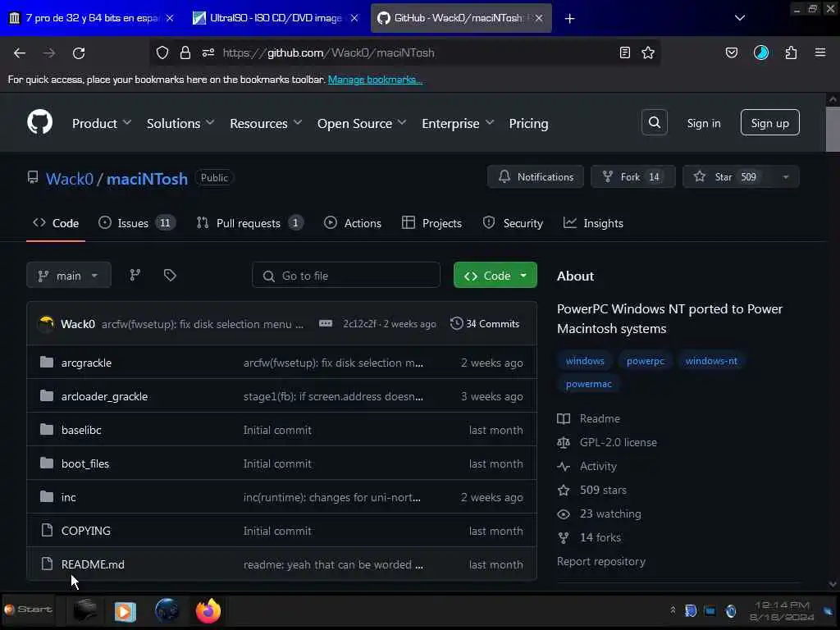
Task: Click the page vertical scrollbar thumb
Action: (832, 129)
